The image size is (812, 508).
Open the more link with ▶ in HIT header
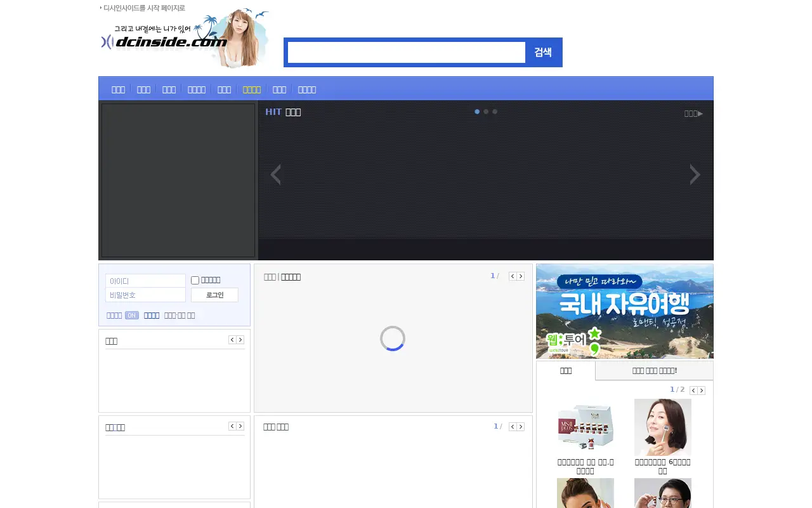point(693,114)
